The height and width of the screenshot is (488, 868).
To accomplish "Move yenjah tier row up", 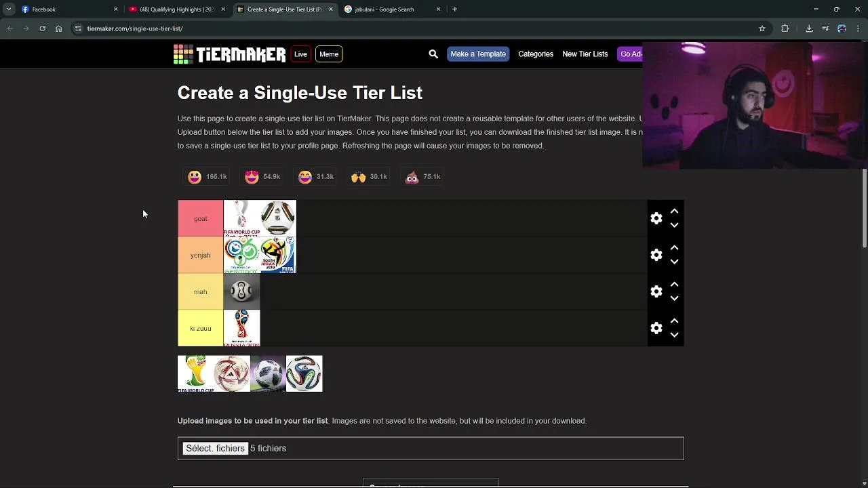I will point(674,248).
